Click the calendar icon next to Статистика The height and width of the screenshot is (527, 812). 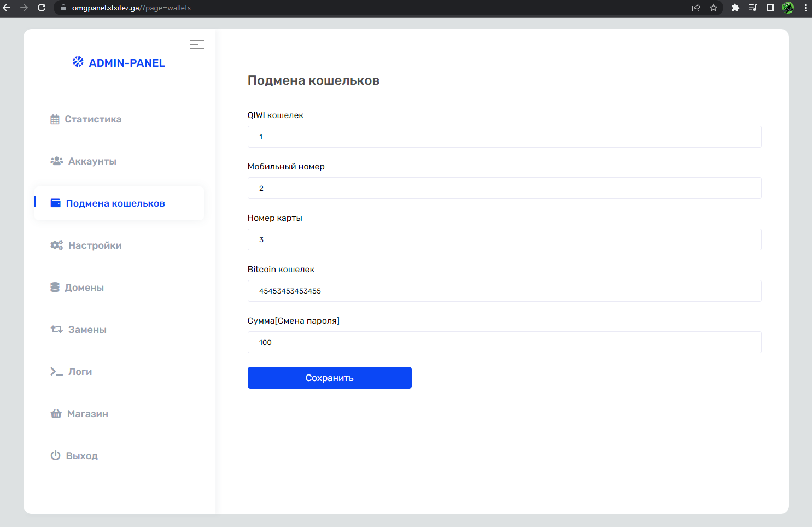pyautogui.click(x=55, y=119)
